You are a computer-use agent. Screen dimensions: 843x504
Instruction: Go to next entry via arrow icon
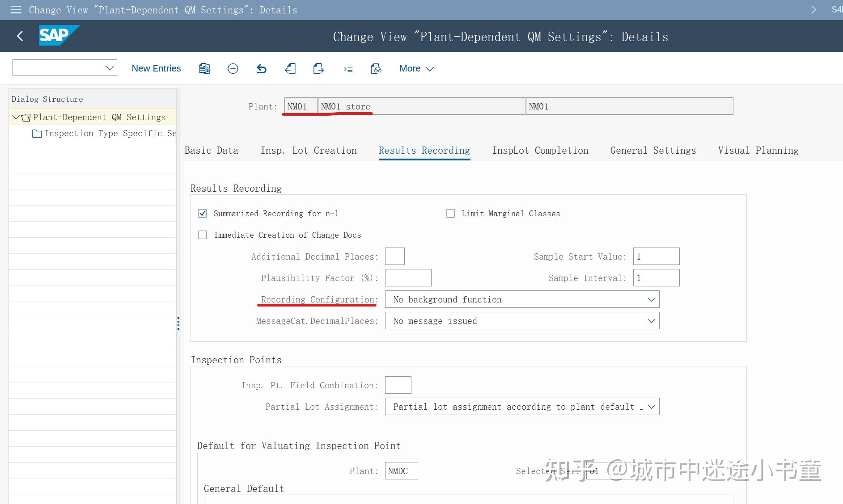pyautogui.click(x=318, y=68)
